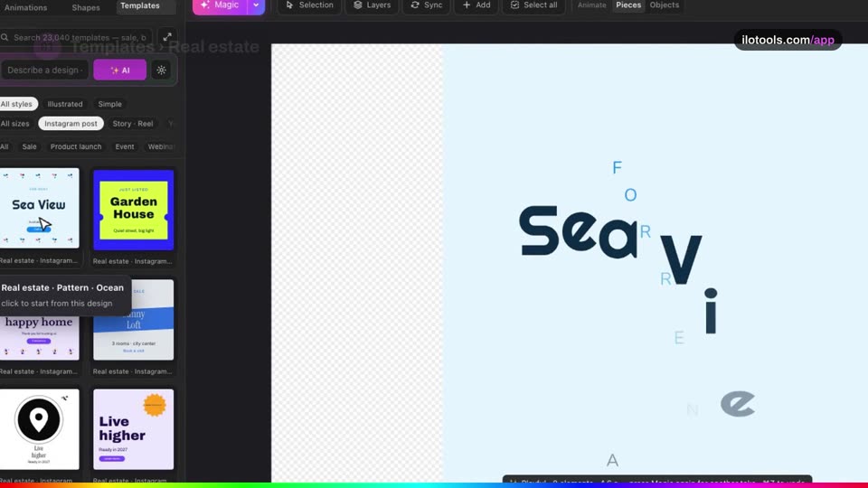This screenshot has width=868, height=488.
Task: Open the ilotools.com/app link
Action: click(788, 40)
